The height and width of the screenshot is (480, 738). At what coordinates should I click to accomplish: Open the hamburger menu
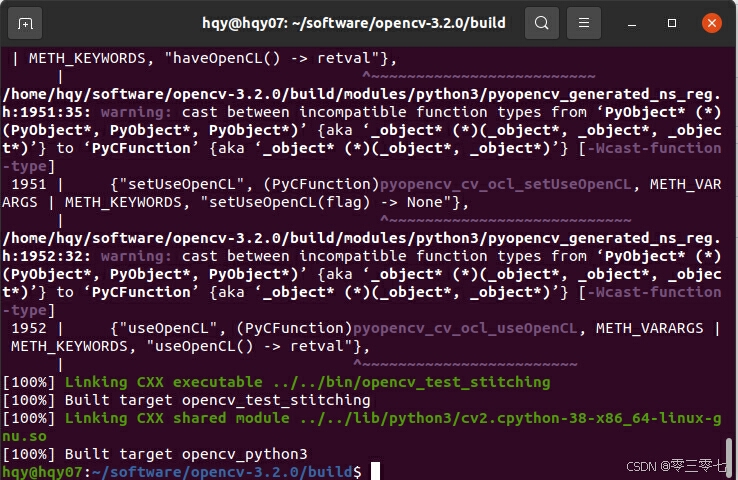(x=584, y=23)
